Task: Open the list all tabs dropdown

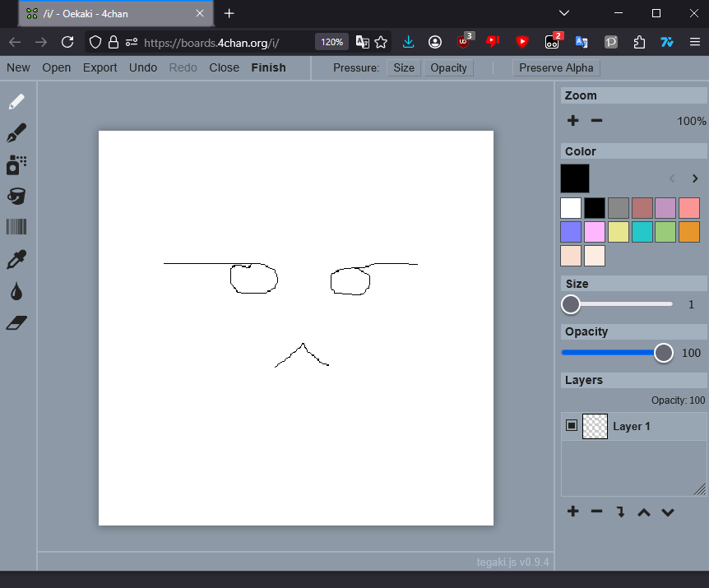Action: (x=564, y=13)
